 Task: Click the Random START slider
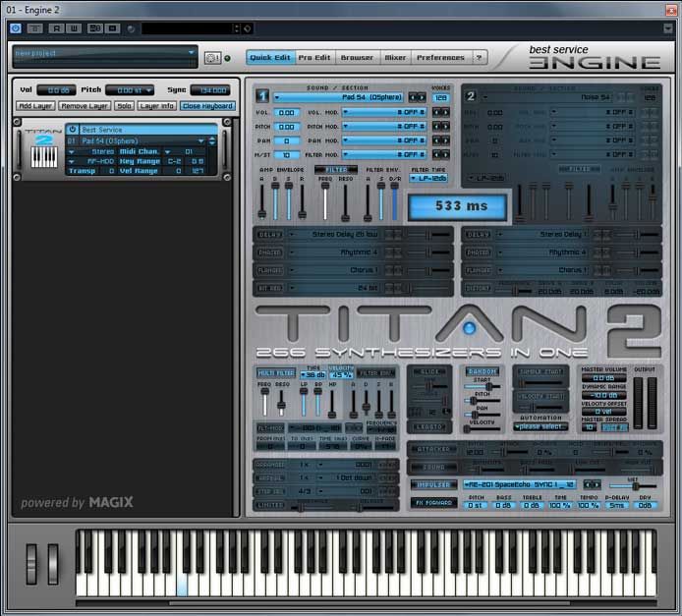pyautogui.click(x=482, y=386)
